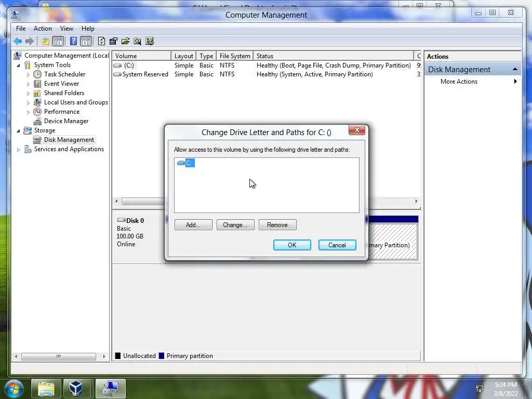
Task: Click the magnifying glass toolbar icon
Action: (x=137, y=42)
